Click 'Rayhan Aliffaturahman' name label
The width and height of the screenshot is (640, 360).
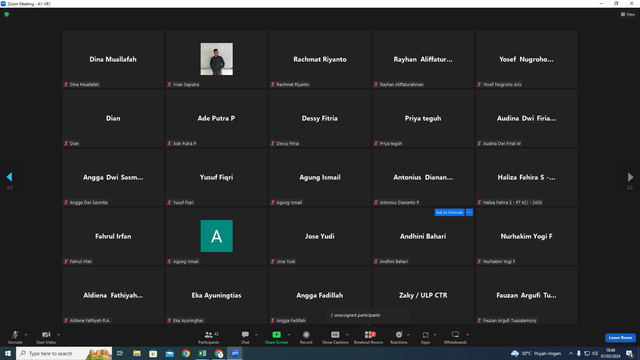pos(402,84)
